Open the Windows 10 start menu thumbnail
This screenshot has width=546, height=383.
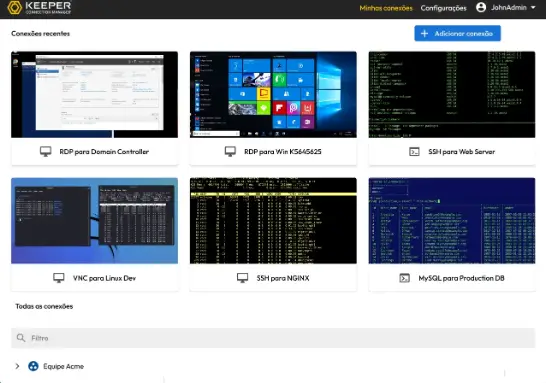(x=273, y=94)
